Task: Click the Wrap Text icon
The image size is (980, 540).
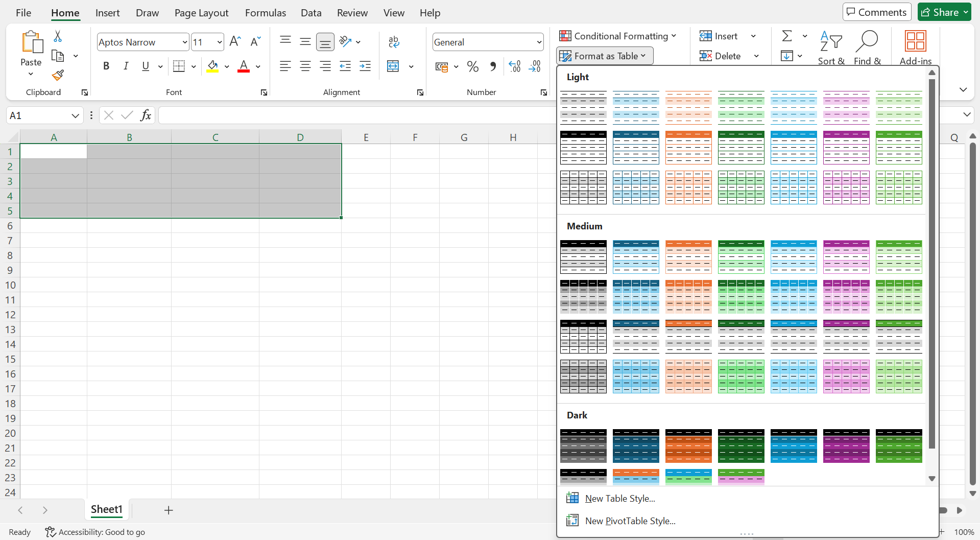Action: (x=394, y=42)
